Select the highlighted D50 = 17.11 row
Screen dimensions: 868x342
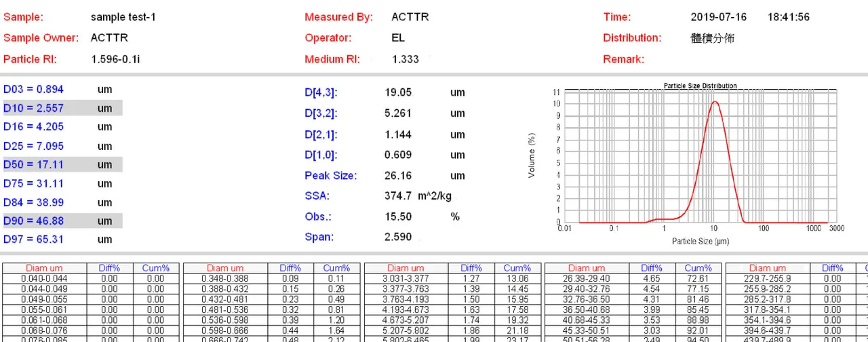(x=62, y=164)
